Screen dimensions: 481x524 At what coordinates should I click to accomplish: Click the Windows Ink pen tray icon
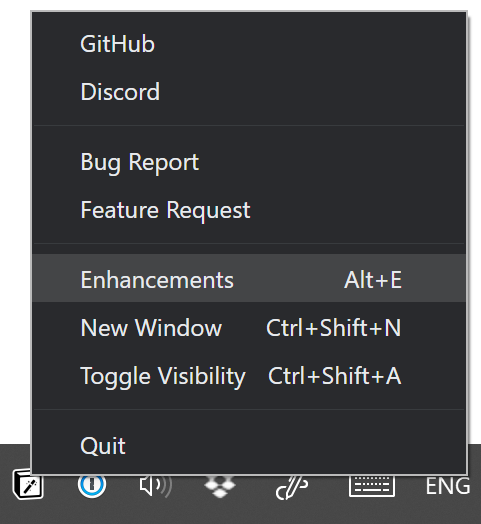292,487
